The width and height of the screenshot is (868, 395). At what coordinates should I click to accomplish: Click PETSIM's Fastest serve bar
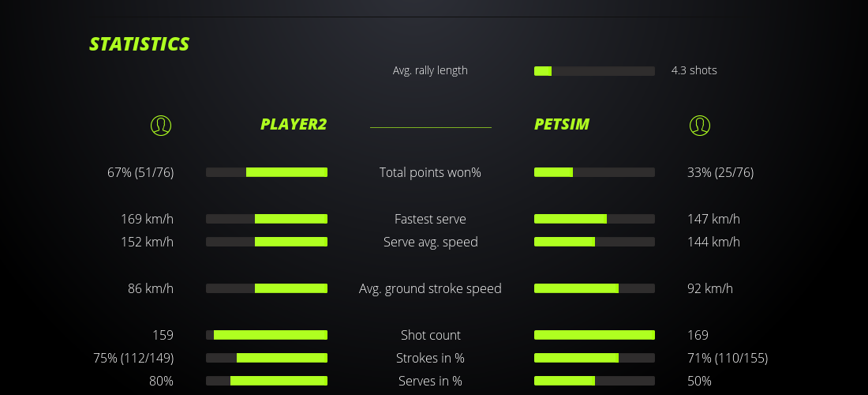(594, 219)
